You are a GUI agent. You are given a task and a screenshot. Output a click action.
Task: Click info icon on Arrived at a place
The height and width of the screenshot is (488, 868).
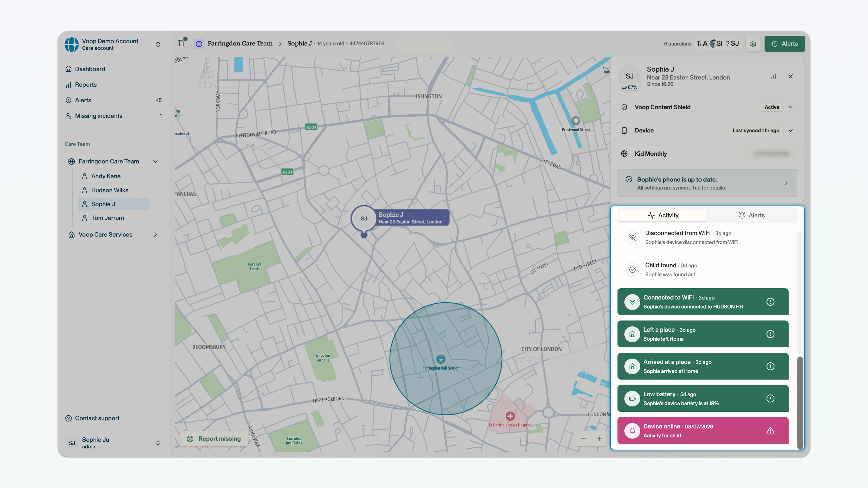click(x=770, y=366)
